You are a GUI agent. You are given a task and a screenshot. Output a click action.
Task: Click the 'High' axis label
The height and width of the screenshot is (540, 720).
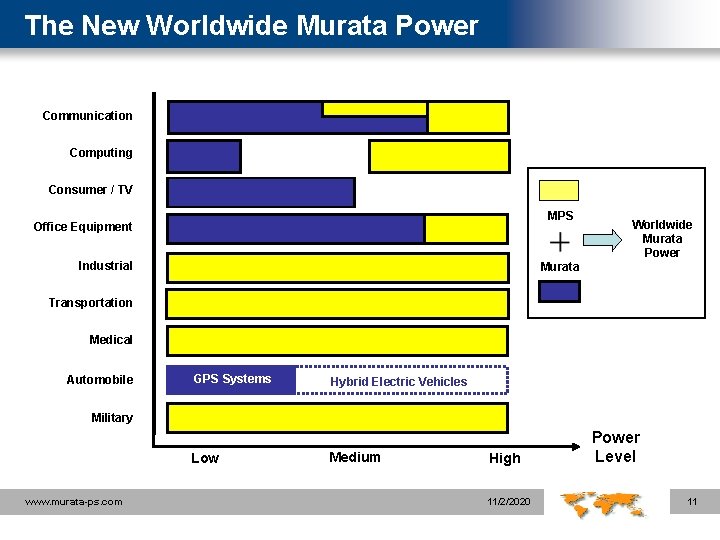click(505, 458)
